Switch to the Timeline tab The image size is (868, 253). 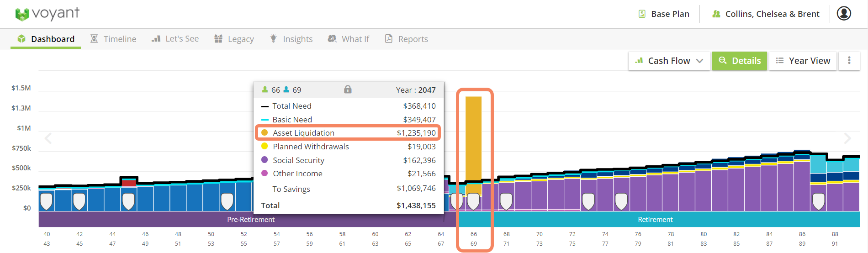tap(113, 39)
